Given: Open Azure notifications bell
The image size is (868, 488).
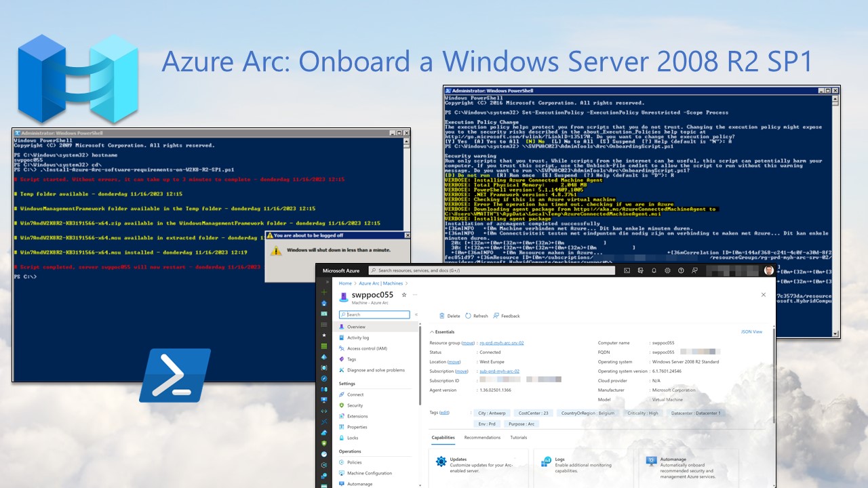Looking at the screenshot, I should (654, 270).
